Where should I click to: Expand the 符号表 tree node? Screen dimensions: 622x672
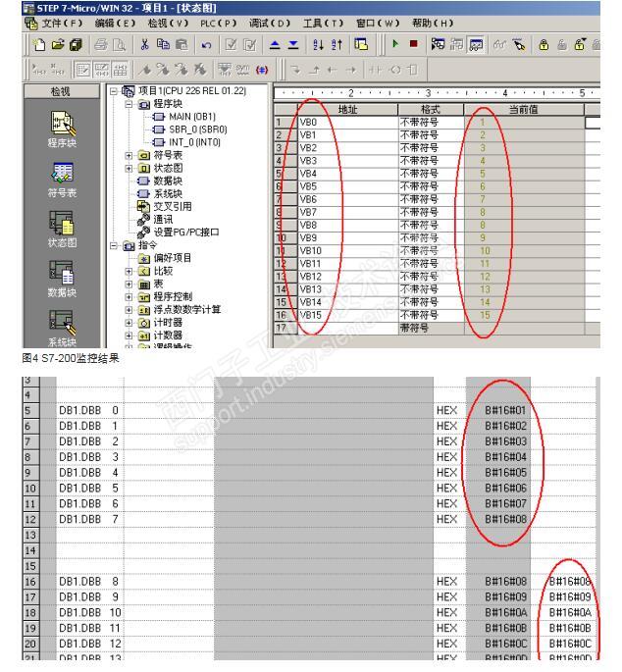[129, 155]
